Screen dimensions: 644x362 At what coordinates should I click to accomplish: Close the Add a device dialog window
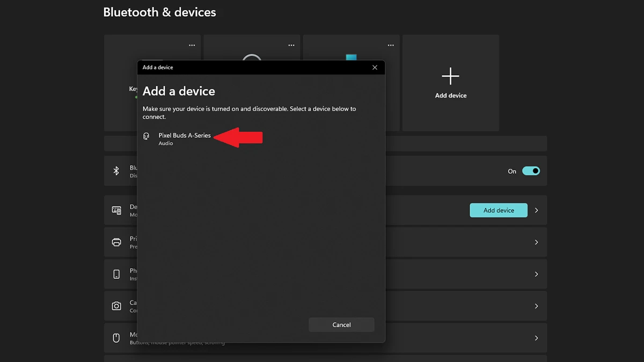pyautogui.click(x=375, y=67)
